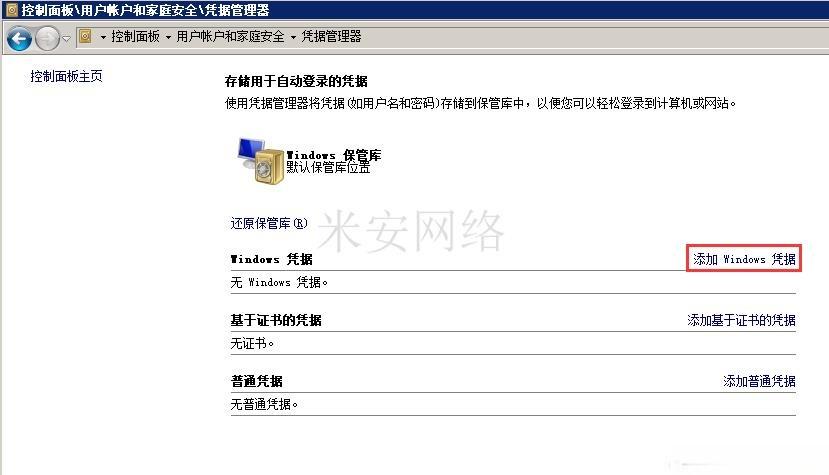Expand the dropdown arrow before 用户帐户和家庭安全
829x475 pixels.
pyautogui.click(x=168, y=37)
